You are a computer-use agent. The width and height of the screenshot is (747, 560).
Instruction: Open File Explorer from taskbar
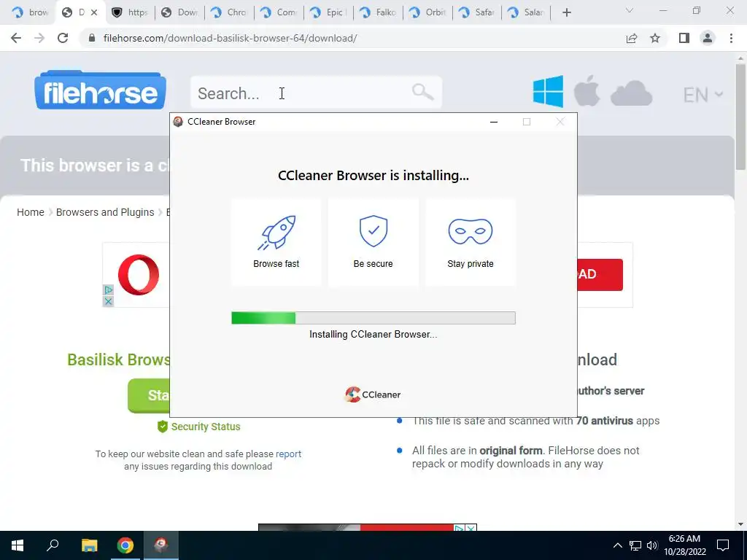pos(89,545)
